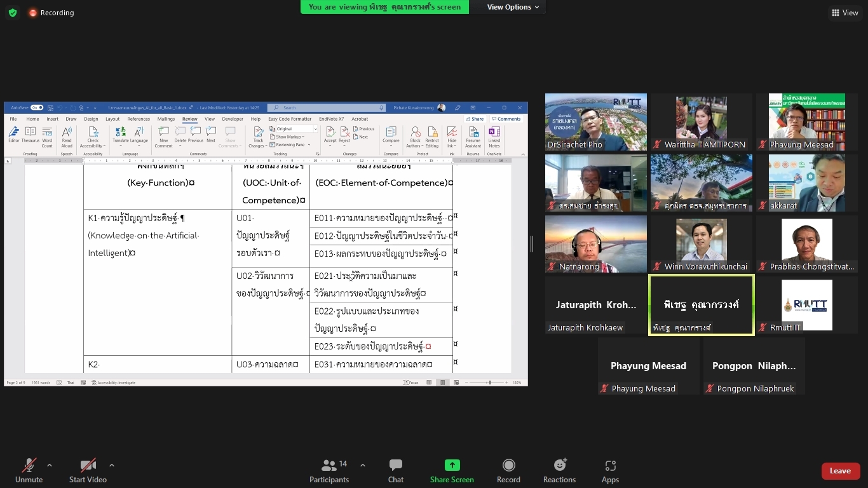The height and width of the screenshot is (488, 868).
Task: Select DrSirachet Pho's video thumbnail
Action: point(595,122)
